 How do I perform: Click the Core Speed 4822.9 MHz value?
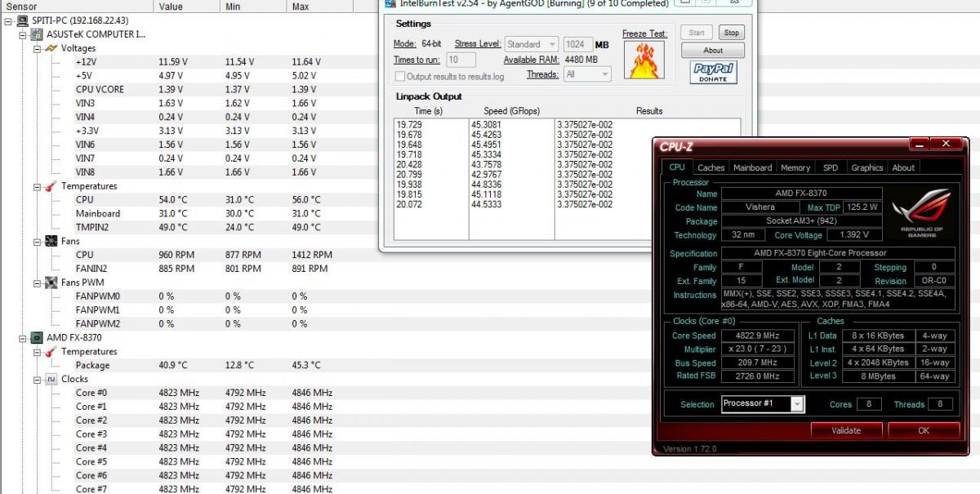click(x=756, y=336)
